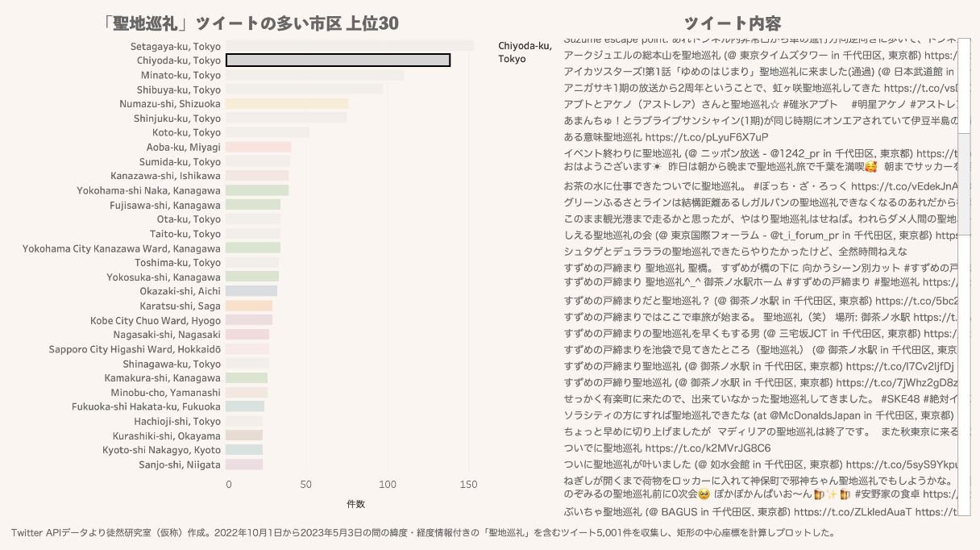The width and height of the screenshot is (980, 550).
Task: Click the Okazaki-shi, Aichi bar
Action: [251, 291]
